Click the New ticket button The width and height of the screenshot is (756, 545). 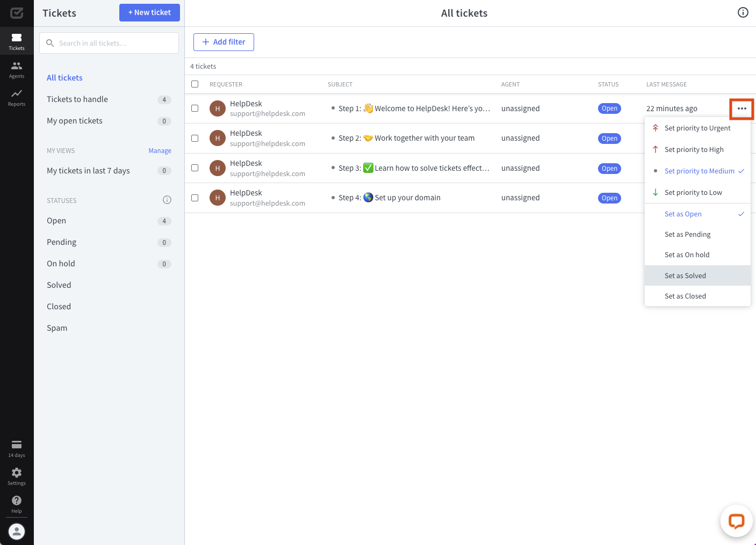pos(149,12)
